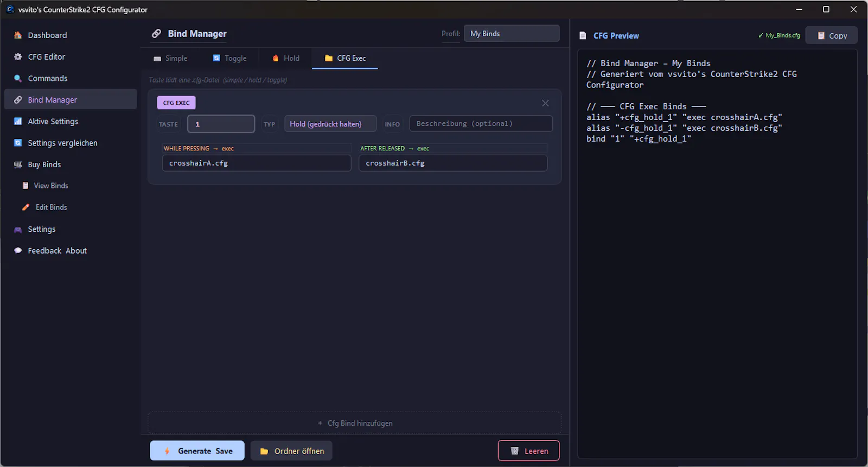Click the Aktive Settings chart icon

18,121
